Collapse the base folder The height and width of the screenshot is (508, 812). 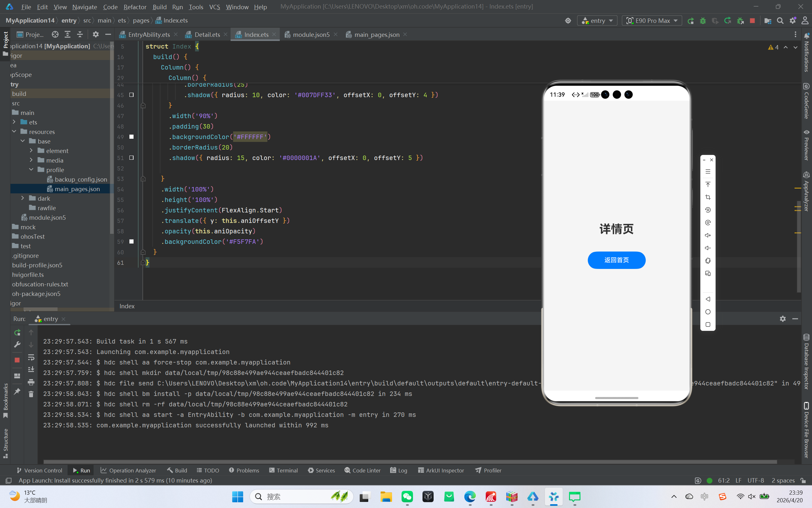[23, 141]
